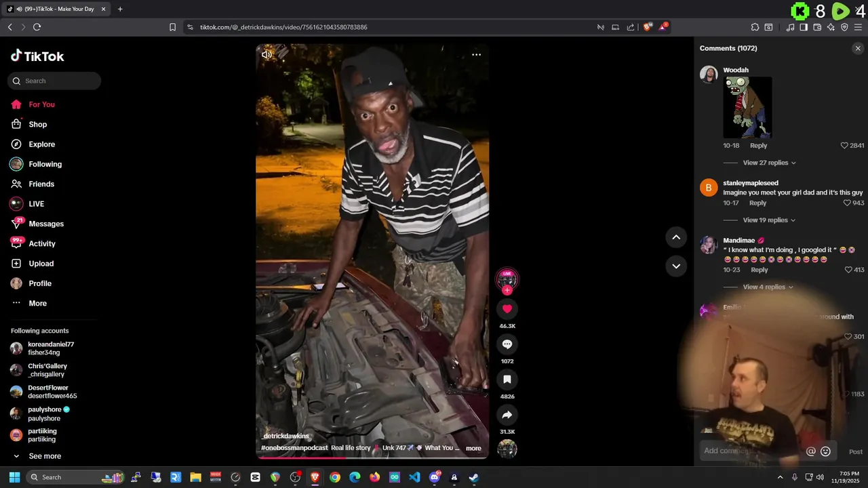
Task: Reply to Woodah's comment
Action: [758, 146]
